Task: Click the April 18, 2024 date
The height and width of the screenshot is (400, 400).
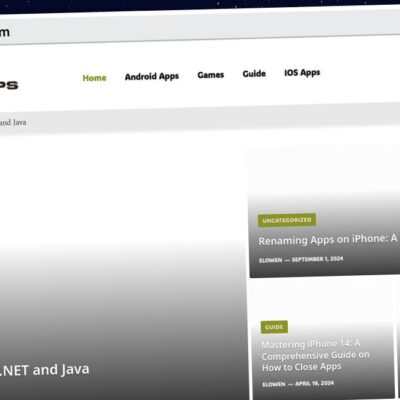Action: click(x=314, y=383)
